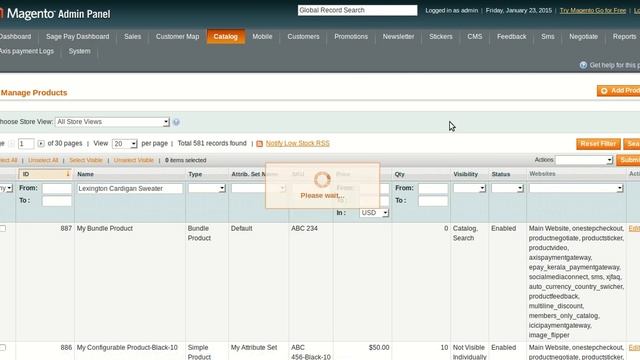Sort by the Status column header
Viewport: 640px width, 360px height.
pos(501,174)
